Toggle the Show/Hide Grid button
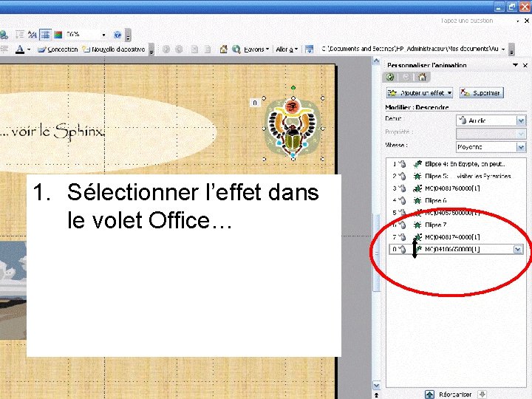This screenshot has height=399, width=532. [45, 35]
